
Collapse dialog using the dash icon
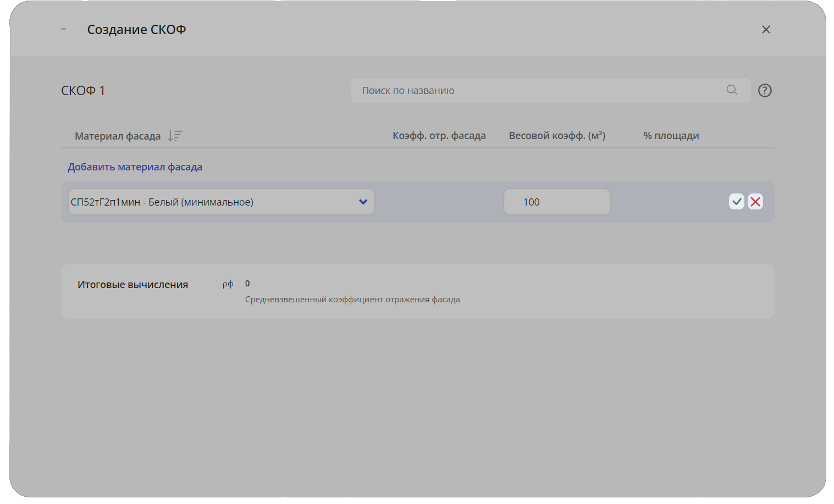(64, 29)
